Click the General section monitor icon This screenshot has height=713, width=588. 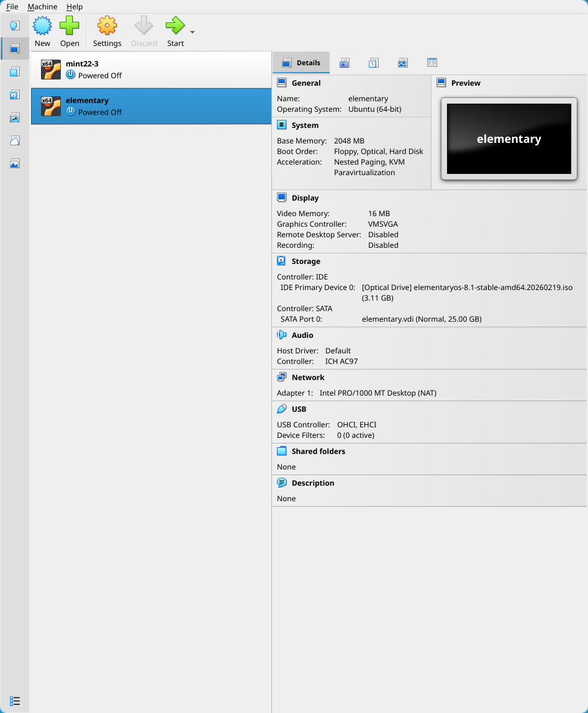click(281, 83)
